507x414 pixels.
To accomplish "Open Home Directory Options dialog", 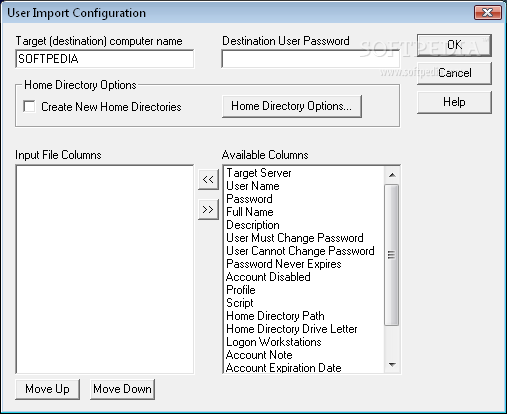I will (x=292, y=106).
